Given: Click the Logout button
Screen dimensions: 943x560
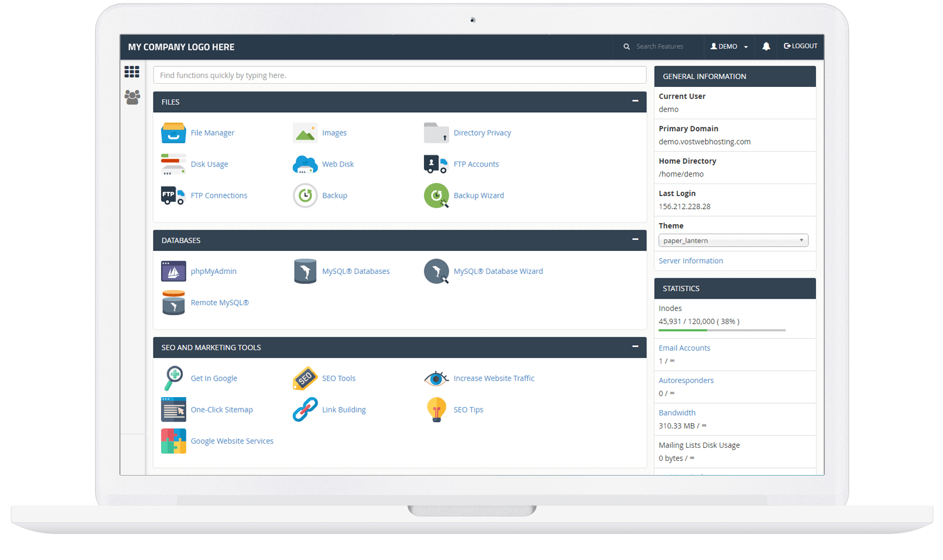Looking at the screenshot, I should (x=800, y=46).
